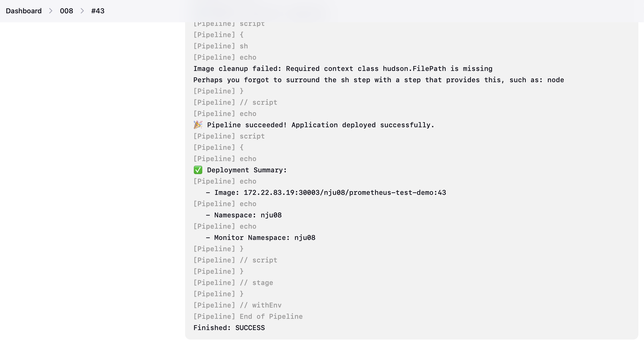Open the #43 build breadcrumb
644x359 pixels.
pos(98,11)
